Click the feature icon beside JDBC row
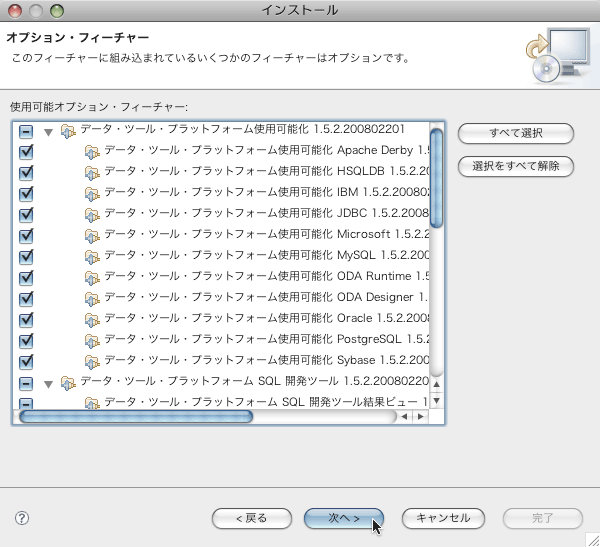600x547 pixels. [x=92, y=215]
